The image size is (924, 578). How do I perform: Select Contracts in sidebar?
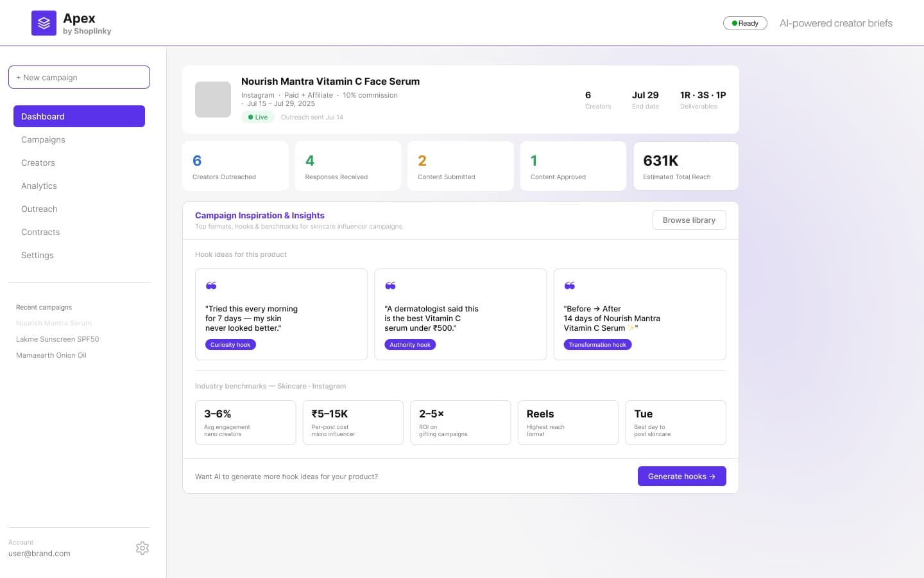[40, 232]
